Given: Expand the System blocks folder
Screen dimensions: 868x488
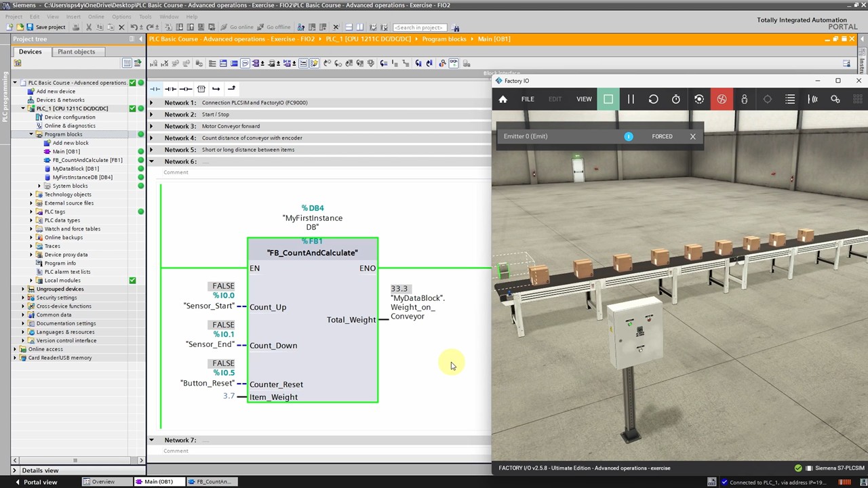Looking at the screenshot, I should point(39,186).
